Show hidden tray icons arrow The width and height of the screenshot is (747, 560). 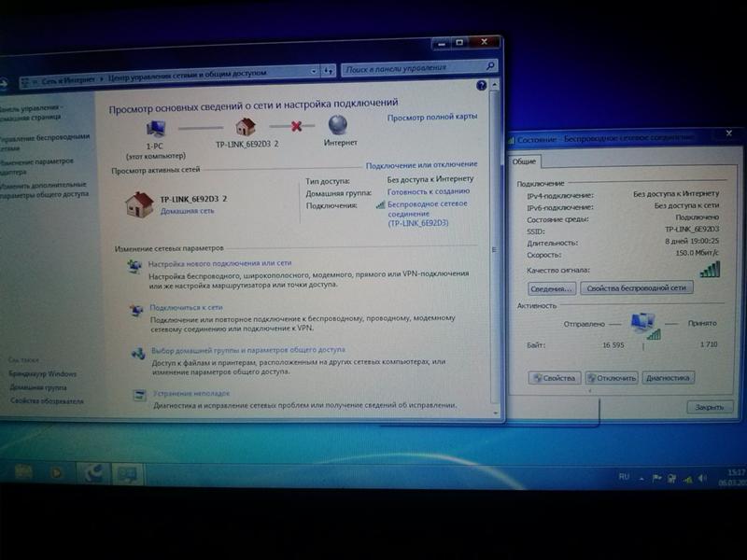pyautogui.click(x=641, y=478)
